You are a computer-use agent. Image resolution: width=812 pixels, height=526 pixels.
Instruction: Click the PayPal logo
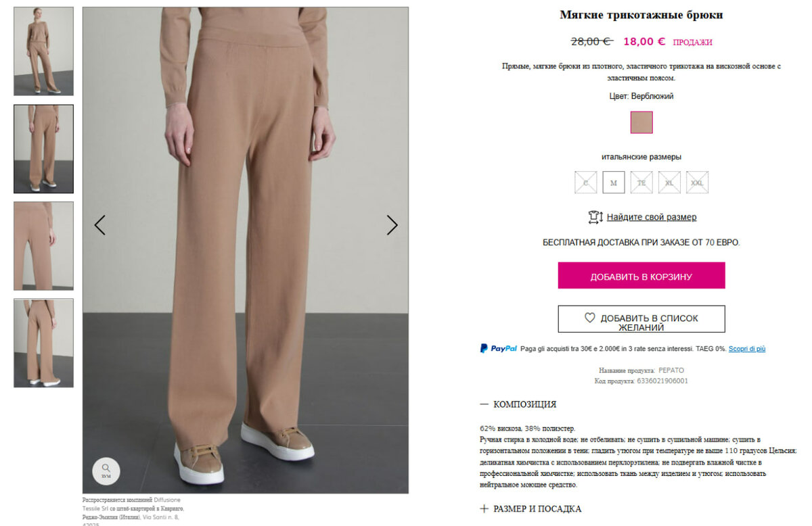[499, 349]
